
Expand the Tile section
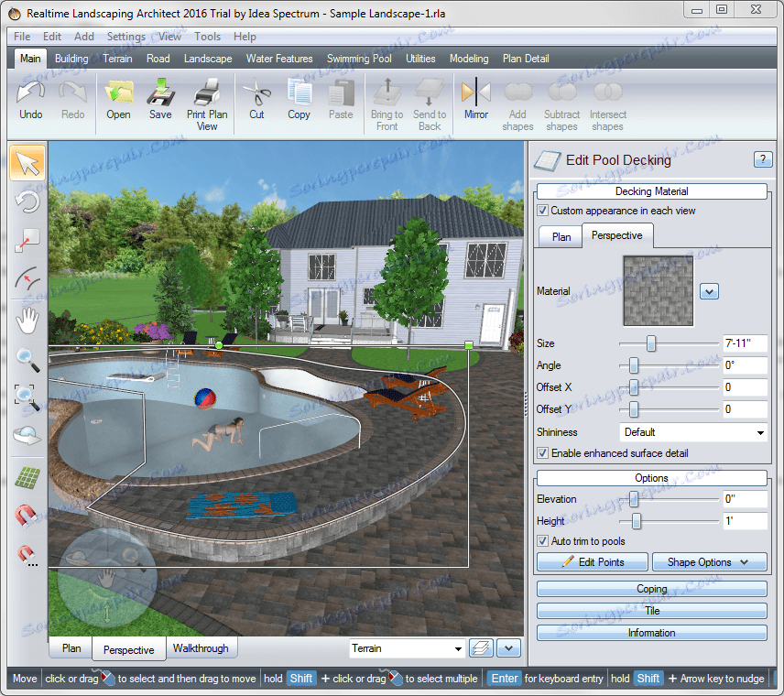651,611
